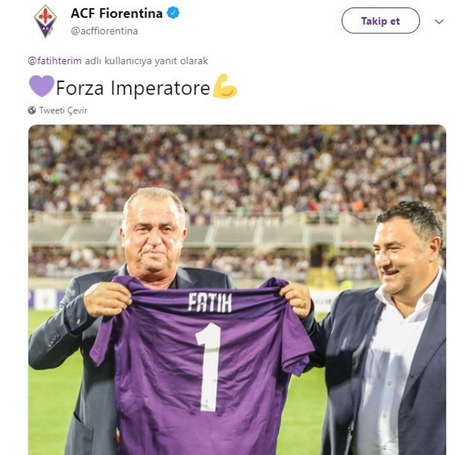Click the 'adlı kullanıcıya yanıt olarak' reply text
The image size is (476, 455).
[x=148, y=61]
